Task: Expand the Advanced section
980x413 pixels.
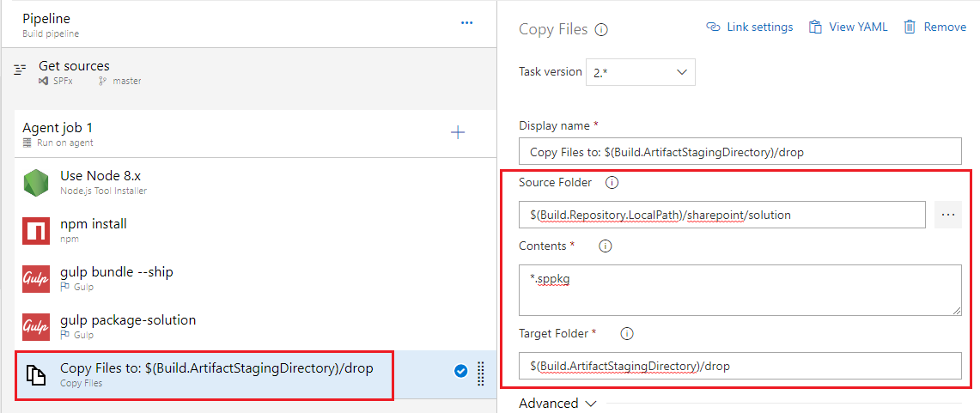Action: (557, 404)
